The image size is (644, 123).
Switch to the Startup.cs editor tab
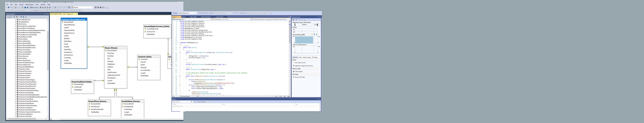point(177,17)
